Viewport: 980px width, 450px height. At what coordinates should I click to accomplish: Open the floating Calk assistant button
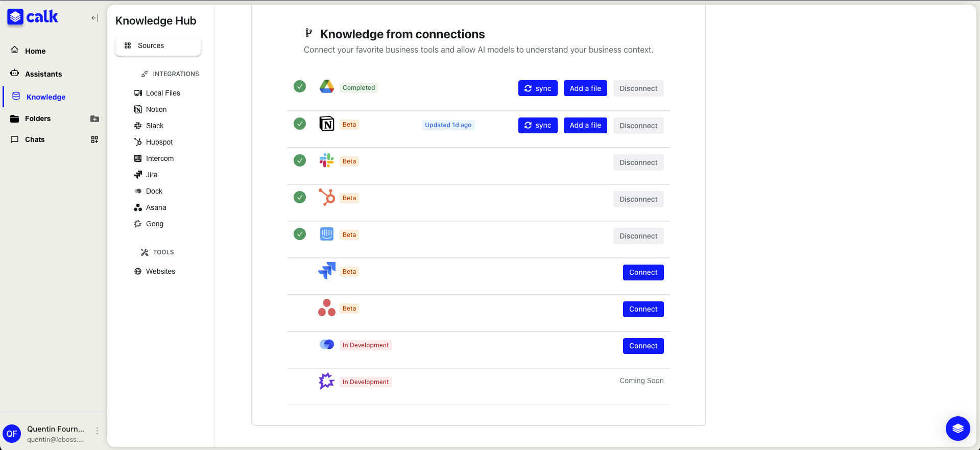(x=958, y=428)
